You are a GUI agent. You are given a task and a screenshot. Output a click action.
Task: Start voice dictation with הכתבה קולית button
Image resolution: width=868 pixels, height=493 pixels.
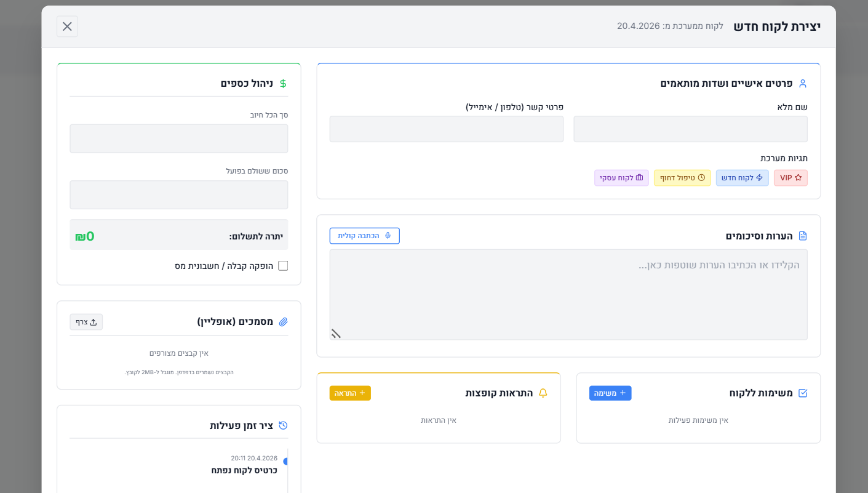[x=364, y=236]
